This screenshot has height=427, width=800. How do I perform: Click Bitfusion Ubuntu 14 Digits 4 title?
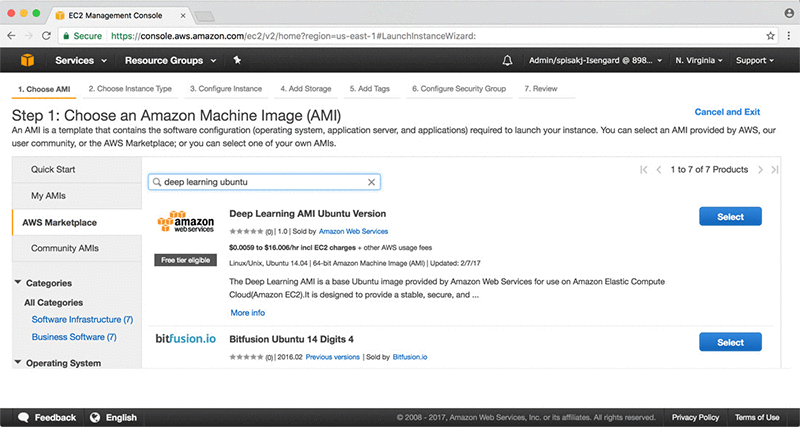click(291, 339)
